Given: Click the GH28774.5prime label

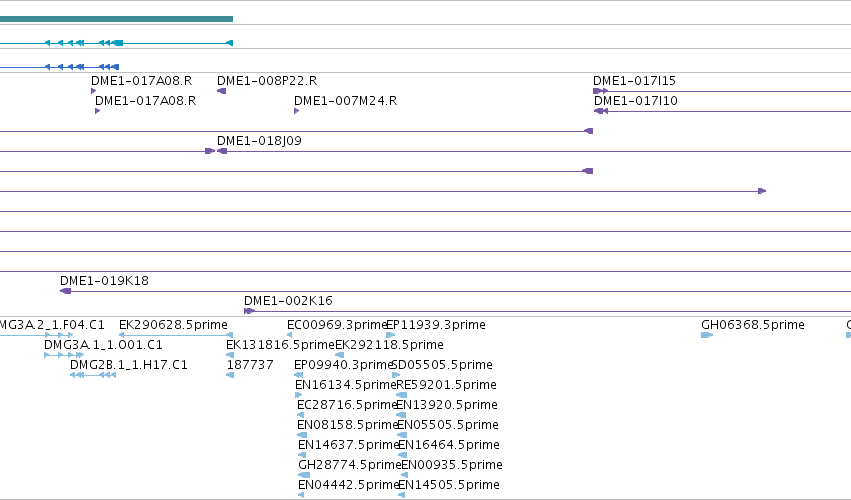Looking at the screenshot, I should click(350, 466).
